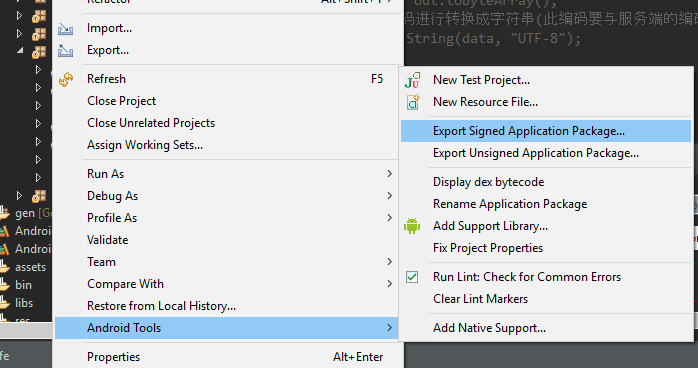Select the libs folder in the tree
Viewport: 698px width, 368px height.
[24, 303]
